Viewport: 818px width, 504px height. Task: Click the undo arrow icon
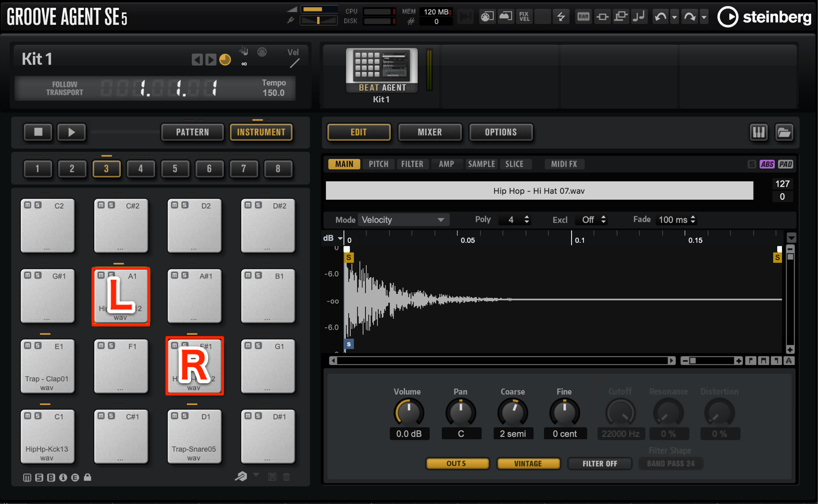click(660, 17)
